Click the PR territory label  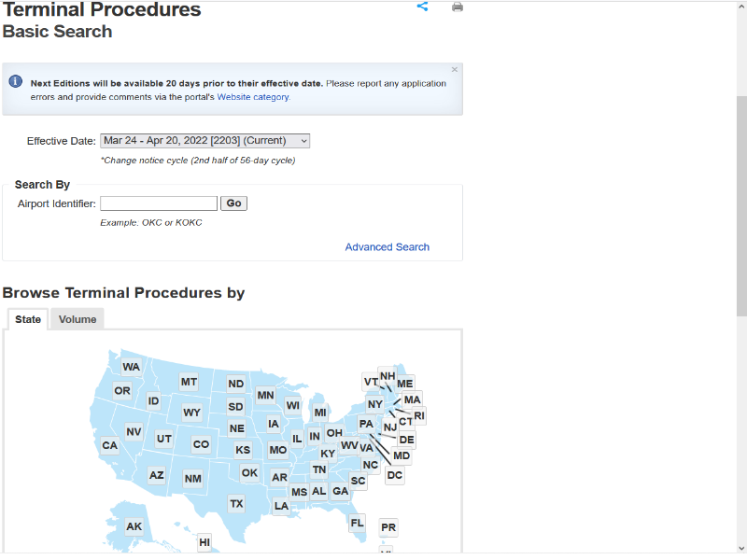(x=388, y=527)
